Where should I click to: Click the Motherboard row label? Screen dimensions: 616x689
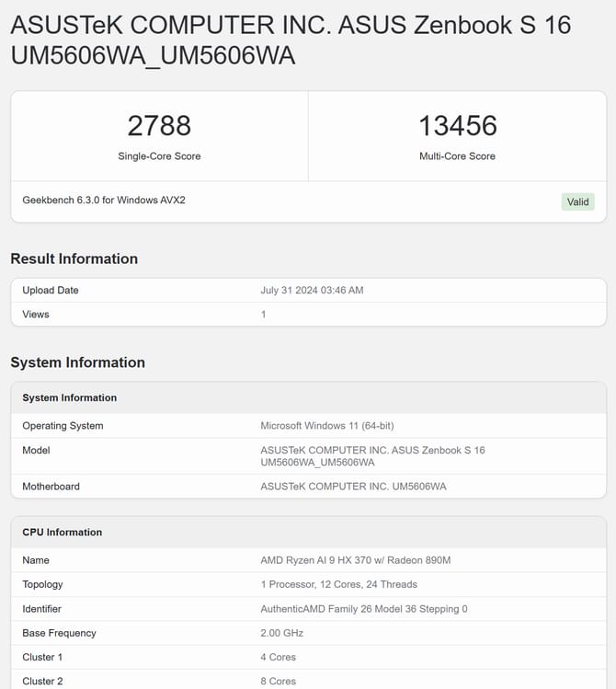click(x=51, y=487)
